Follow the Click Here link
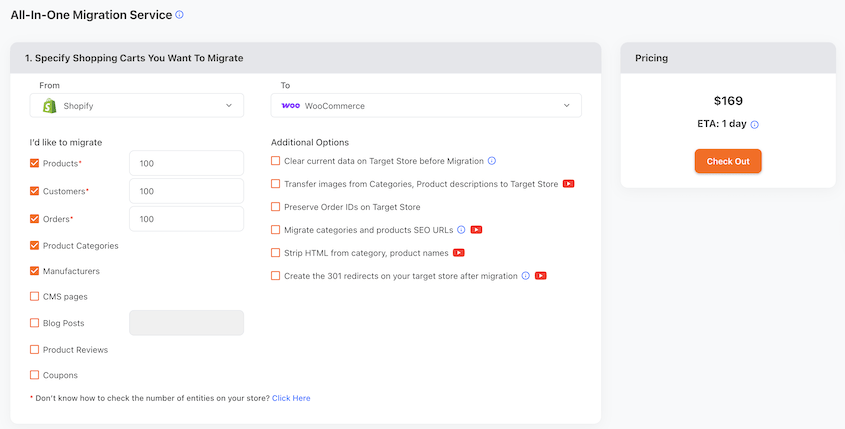 (291, 398)
